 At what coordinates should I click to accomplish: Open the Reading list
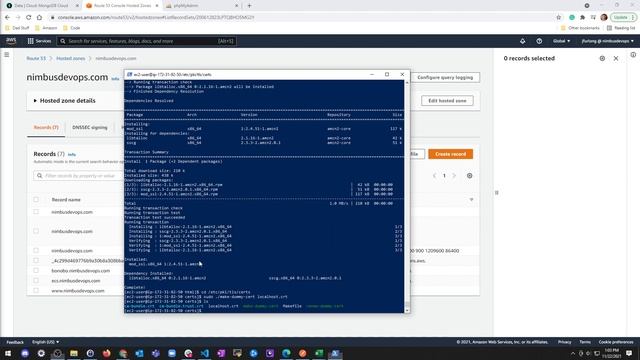tap(621, 28)
